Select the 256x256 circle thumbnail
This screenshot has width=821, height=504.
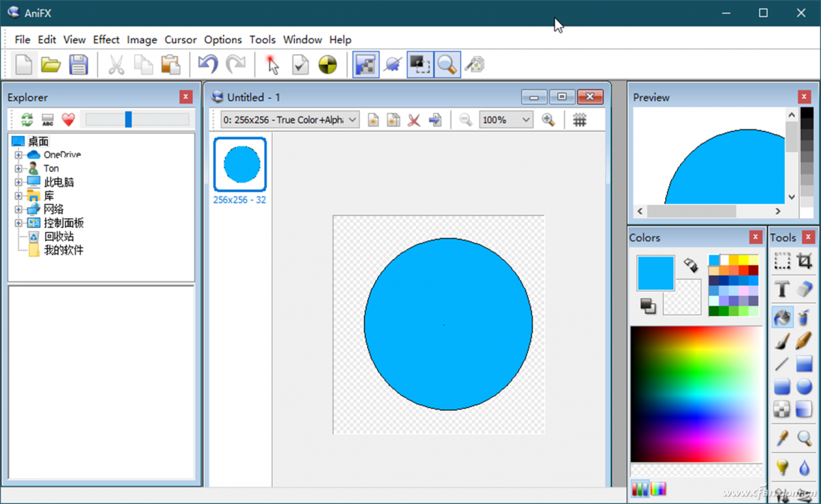(x=240, y=165)
